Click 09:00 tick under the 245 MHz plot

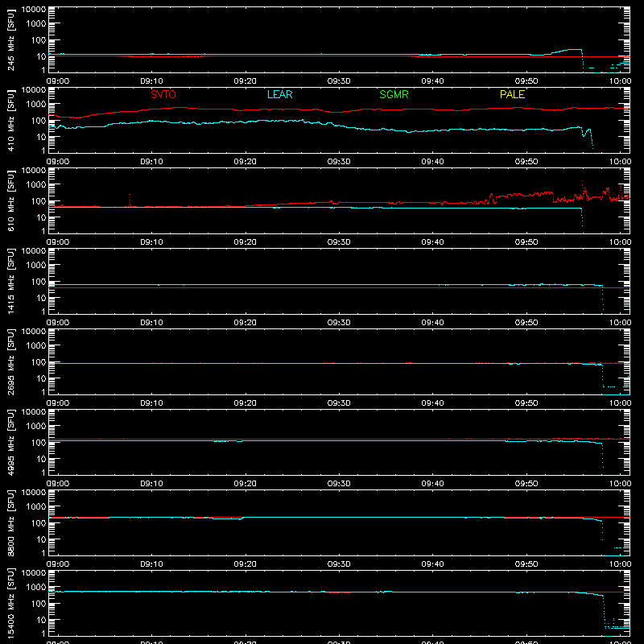(57, 81)
